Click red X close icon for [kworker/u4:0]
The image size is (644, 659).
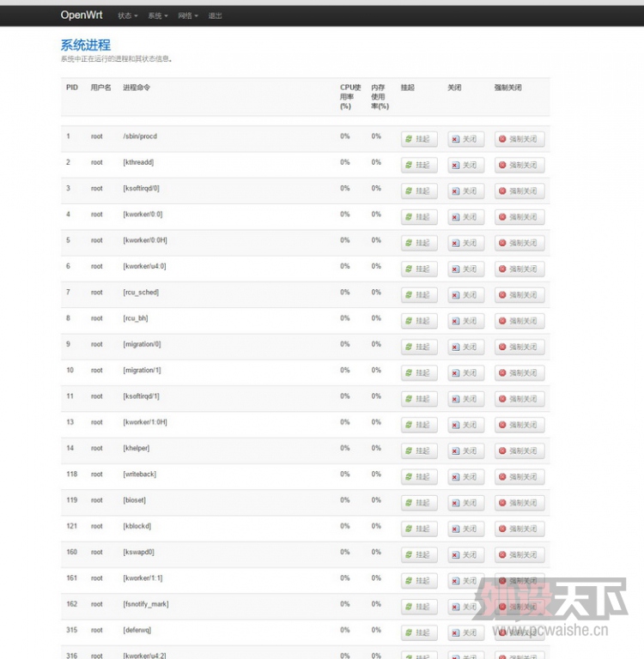point(455,269)
